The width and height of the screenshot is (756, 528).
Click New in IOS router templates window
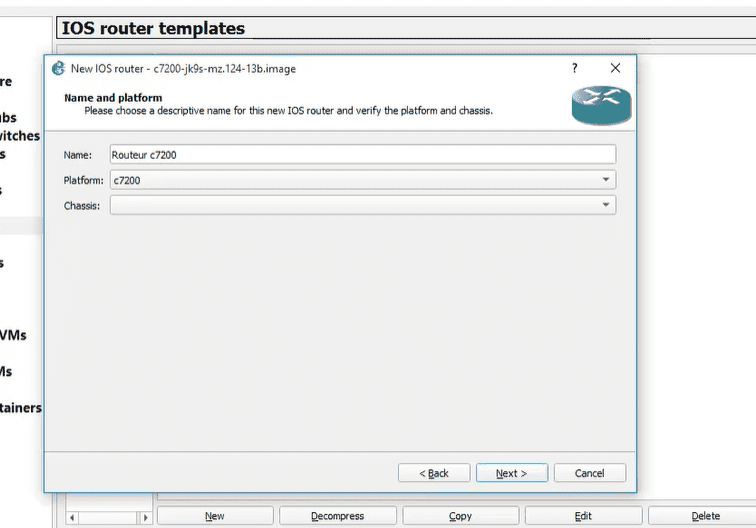pos(215,516)
